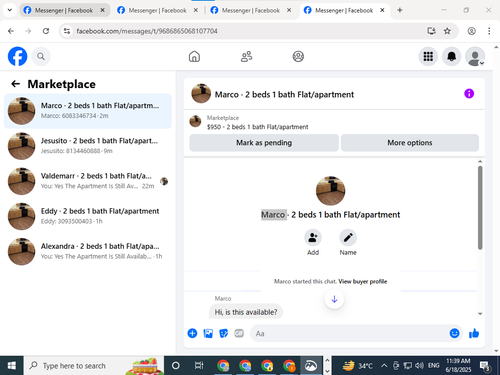
Task: Open Chrome three-dot menu
Action: [489, 31]
